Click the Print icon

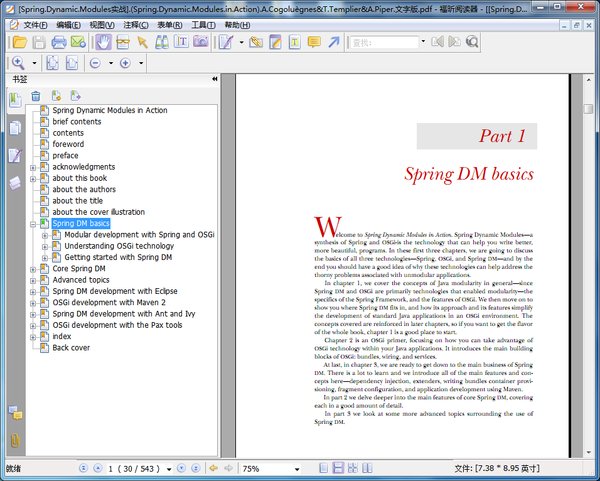(x=59, y=42)
